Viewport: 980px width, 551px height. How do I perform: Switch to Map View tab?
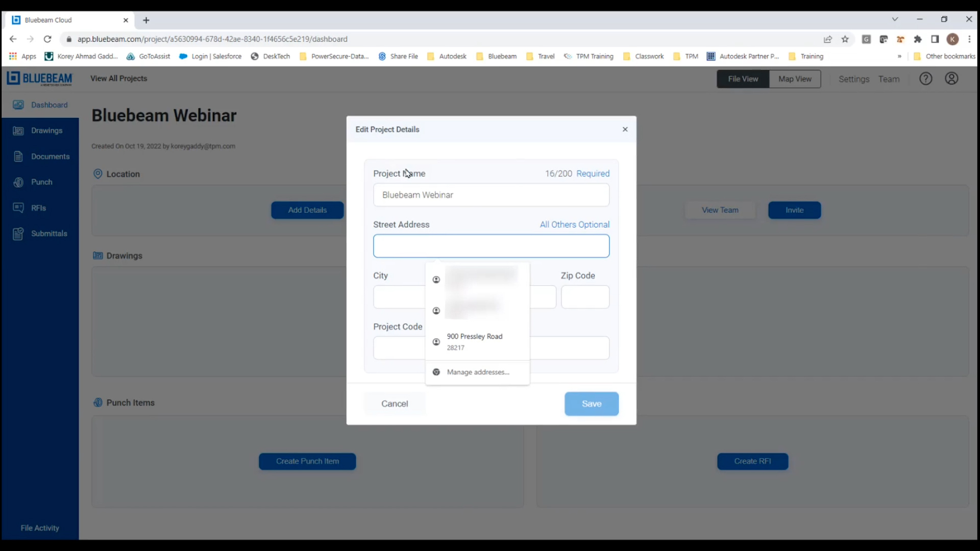[x=795, y=79]
